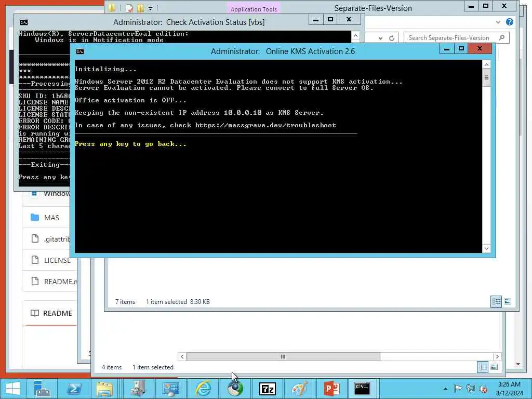Image resolution: width=532 pixels, height=399 pixels.
Task: Click the folder icon in Explorer title bar
Action: (112, 7)
